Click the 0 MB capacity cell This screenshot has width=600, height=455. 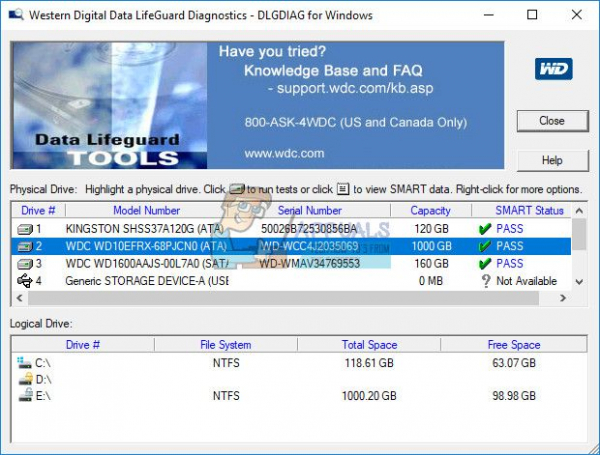click(430, 281)
